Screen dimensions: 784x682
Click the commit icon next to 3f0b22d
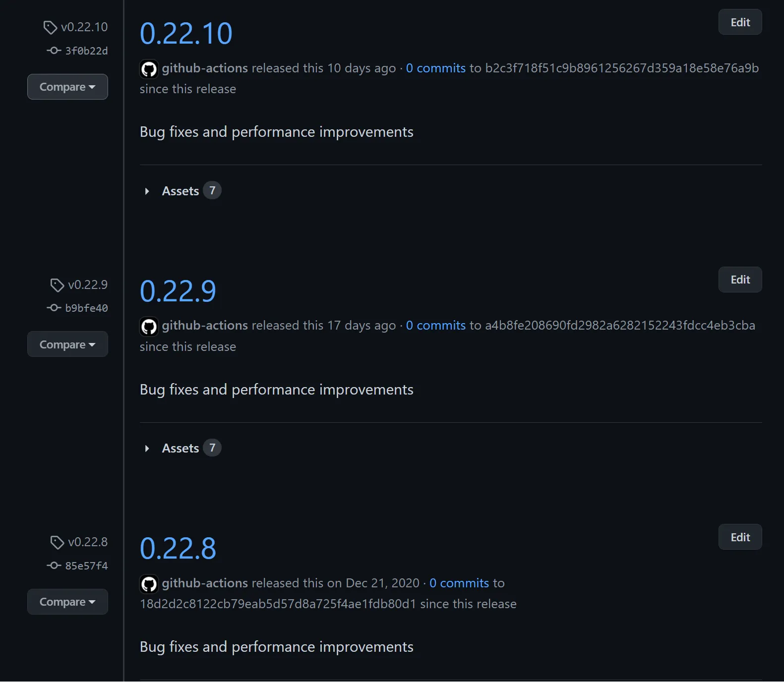pos(54,51)
